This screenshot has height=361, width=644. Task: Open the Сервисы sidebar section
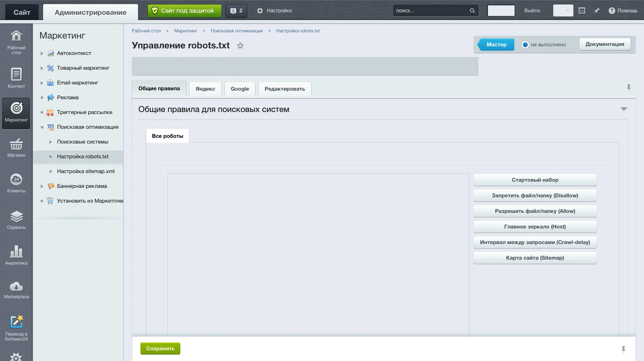click(x=16, y=219)
